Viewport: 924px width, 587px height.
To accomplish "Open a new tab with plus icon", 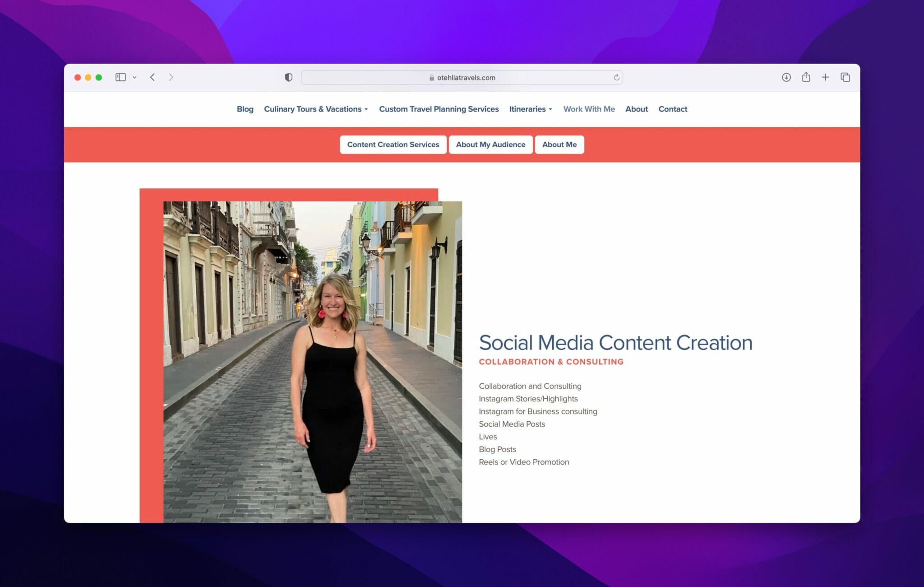I will (825, 77).
